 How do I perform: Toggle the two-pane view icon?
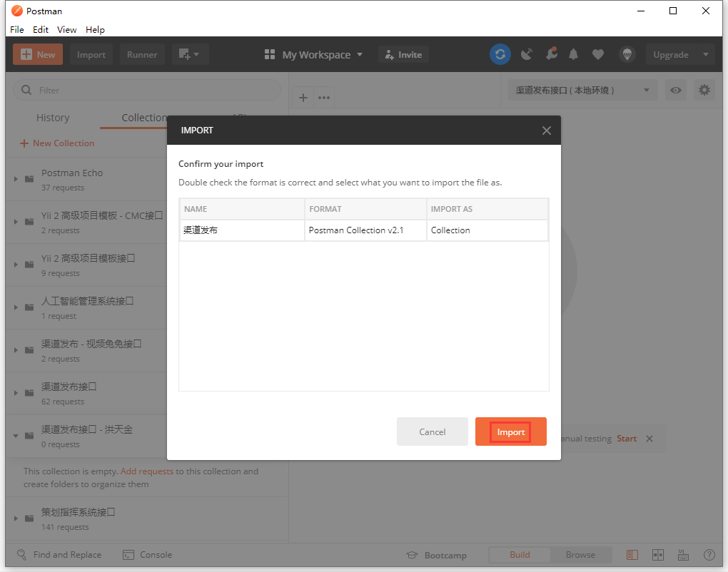(x=657, y=555)
